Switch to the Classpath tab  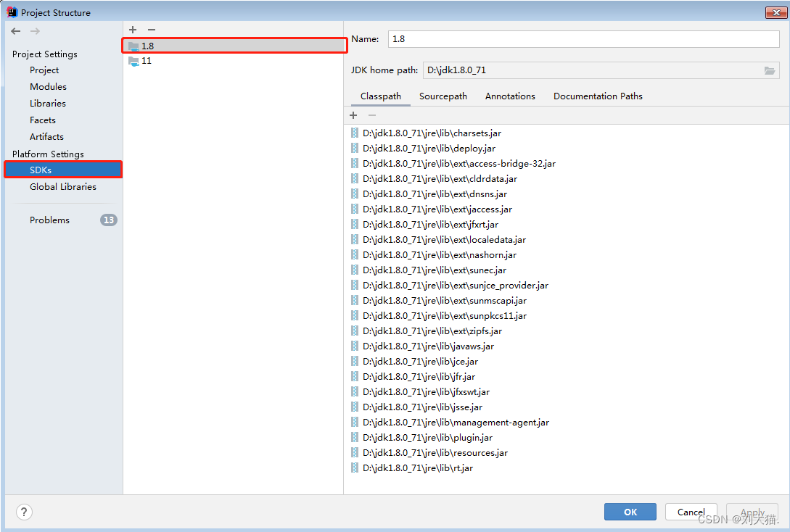tap(381, 96)
